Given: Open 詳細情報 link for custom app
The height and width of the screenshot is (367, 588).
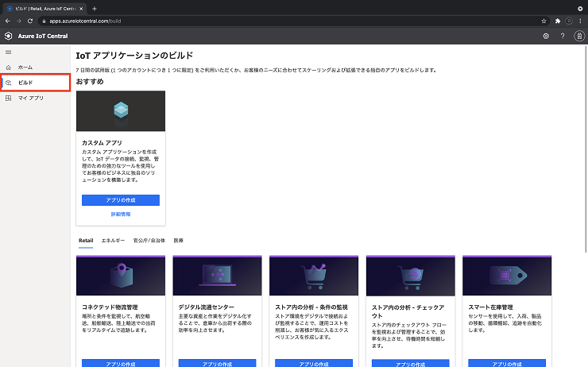Looking at the screenshot, I should tap(121, 214).
